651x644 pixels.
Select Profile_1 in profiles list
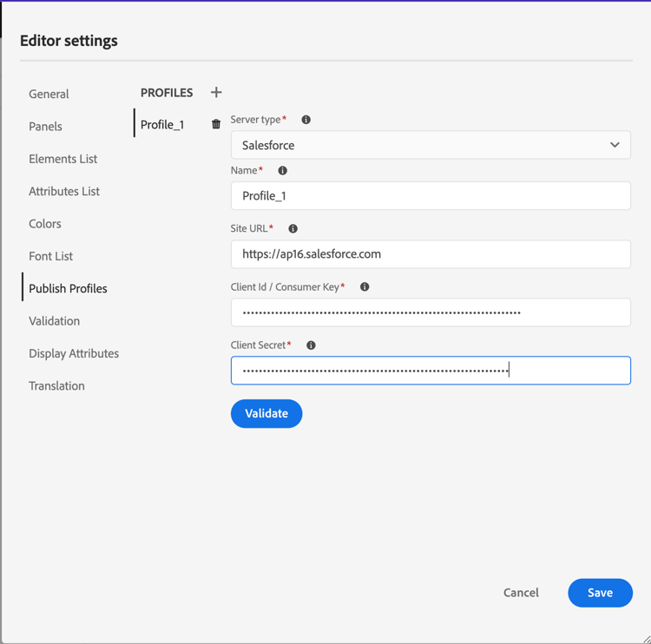click(162, 124)
